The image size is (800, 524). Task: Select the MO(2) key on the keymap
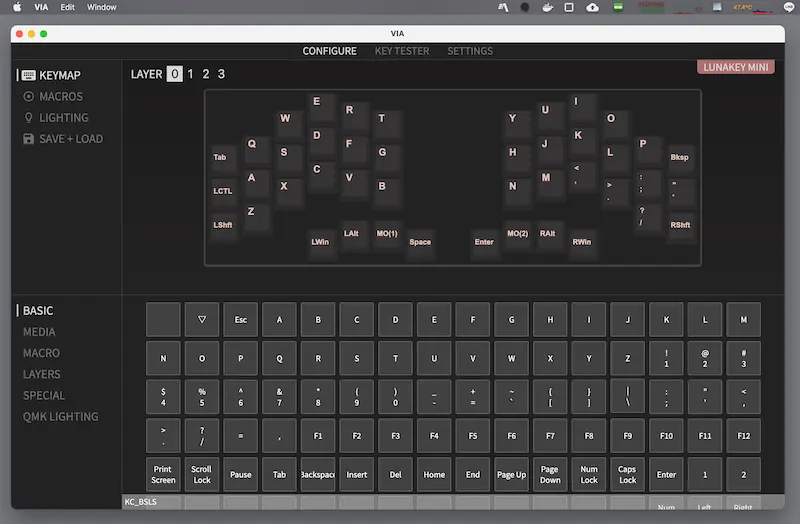click(517, 236)
